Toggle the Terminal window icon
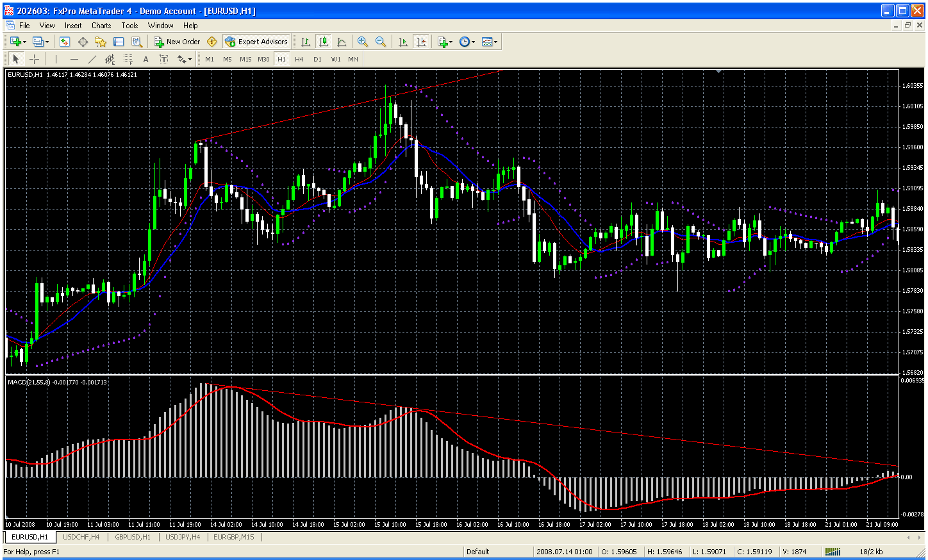 click(x=119, y=42)
